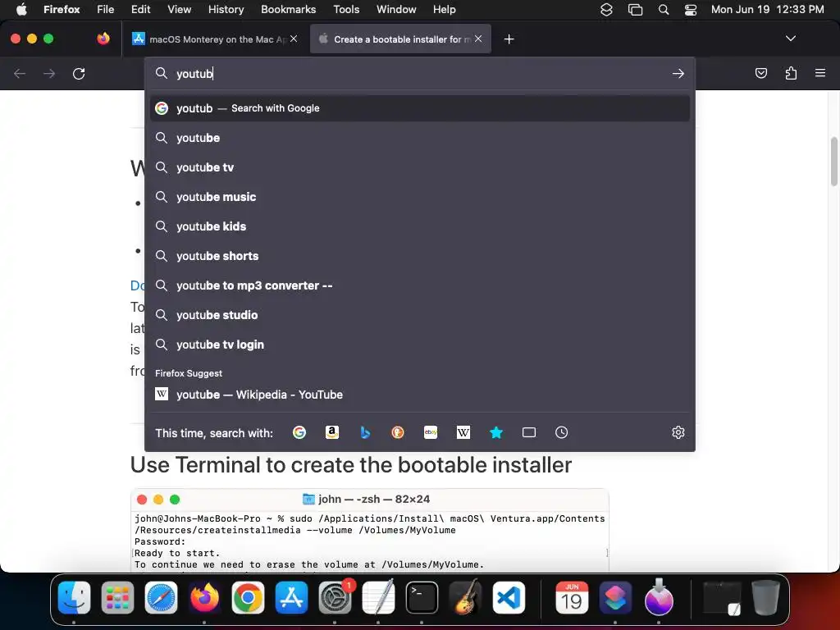The height and width of the screenshot is (630, 840).
Task: Select the "youtube tv" suggestion
Action: (420, 167)
